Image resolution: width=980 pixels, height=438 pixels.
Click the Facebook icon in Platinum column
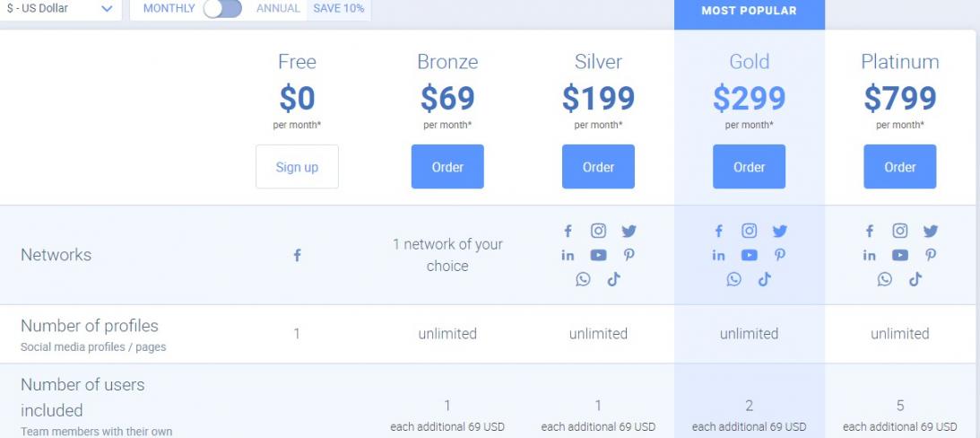pyautogui.click(x=870, y=231)
